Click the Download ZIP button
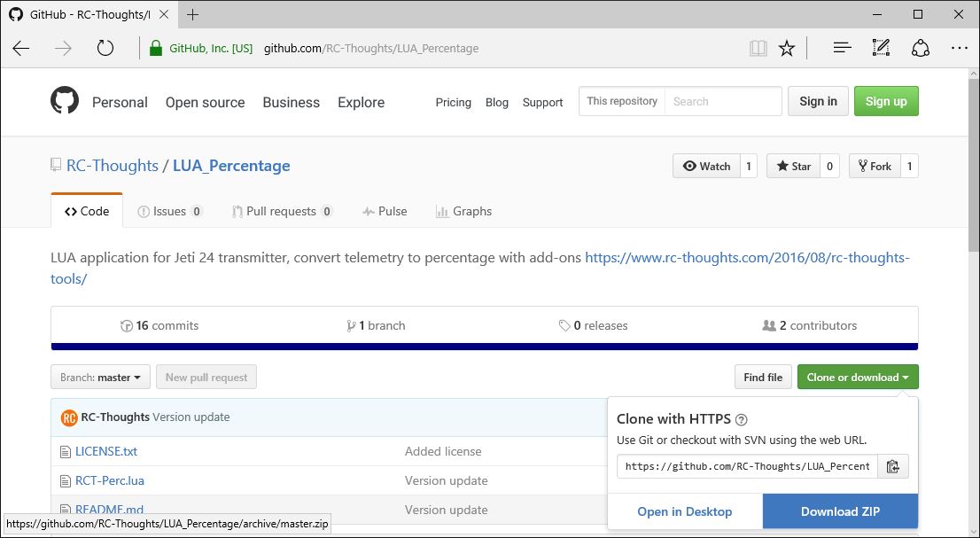The height and width of the screenshot is (538, 980). pos(840,511)
